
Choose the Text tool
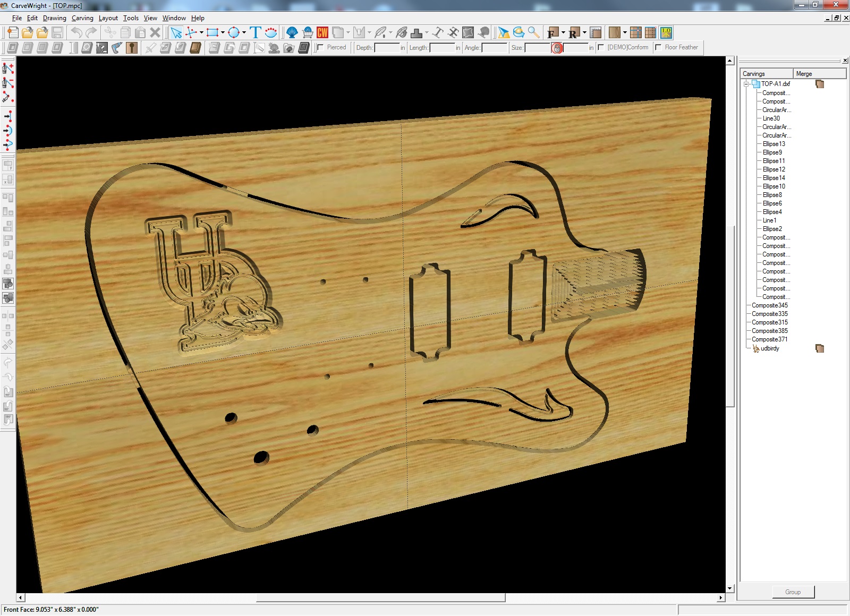pyautogui.click(x=256, y=33)
